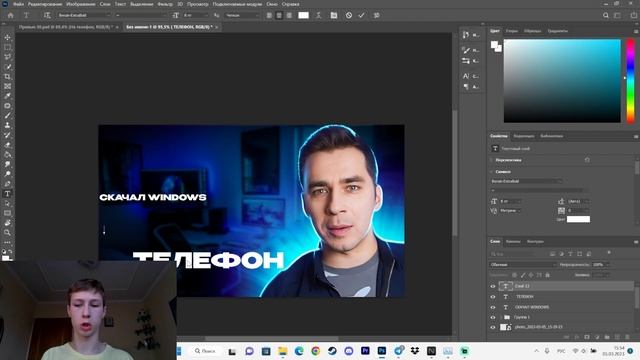This screenshot has height=360, width=640.
Task: Select the Brush tool
Action: click(7, 116)
